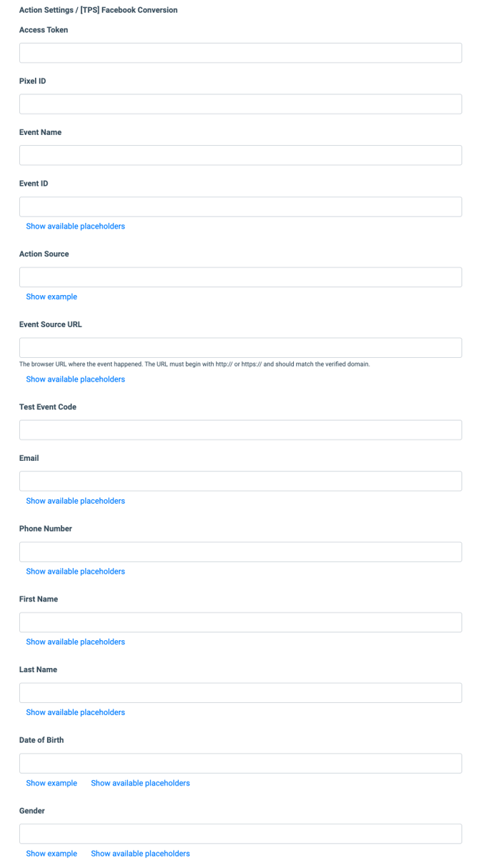Click into the Event Name field
Screen dimensions: 479x868
tap(240, 155)
